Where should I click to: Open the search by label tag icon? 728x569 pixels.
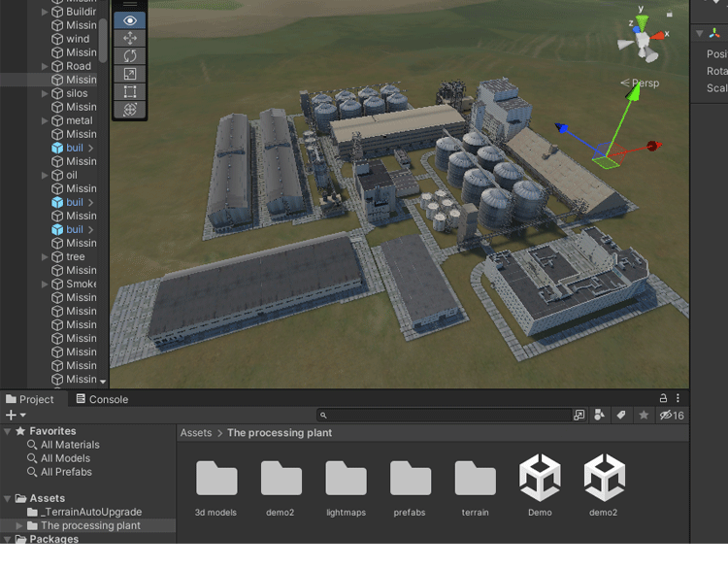coord(621,416)
